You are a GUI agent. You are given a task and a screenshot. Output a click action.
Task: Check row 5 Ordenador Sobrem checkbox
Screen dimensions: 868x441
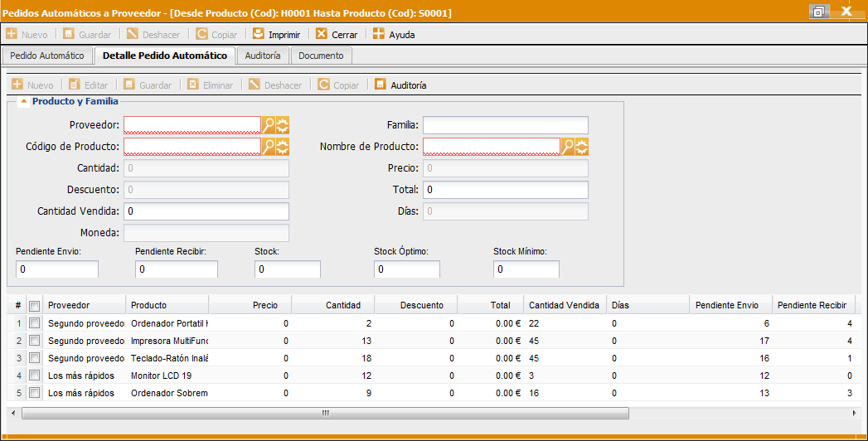pyautogui.click(x=34, y=392)
